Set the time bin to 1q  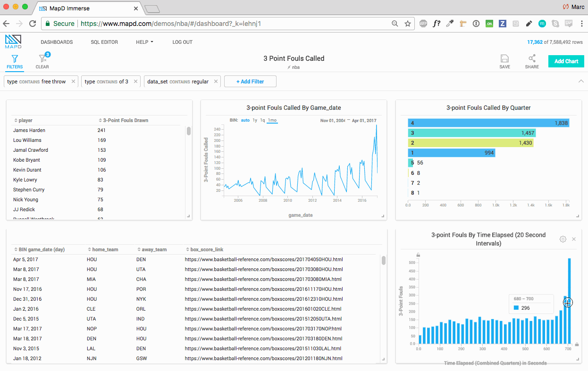(262, 120)
